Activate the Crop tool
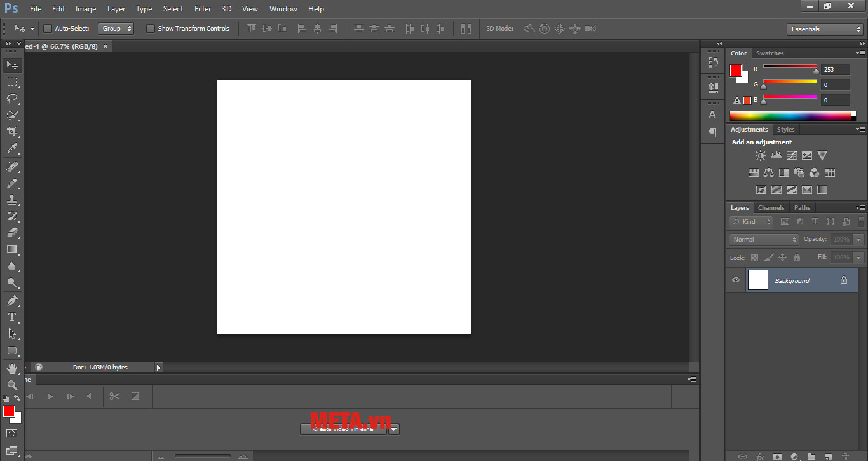The height and width of the screenshot is (461, 868). 12,132
